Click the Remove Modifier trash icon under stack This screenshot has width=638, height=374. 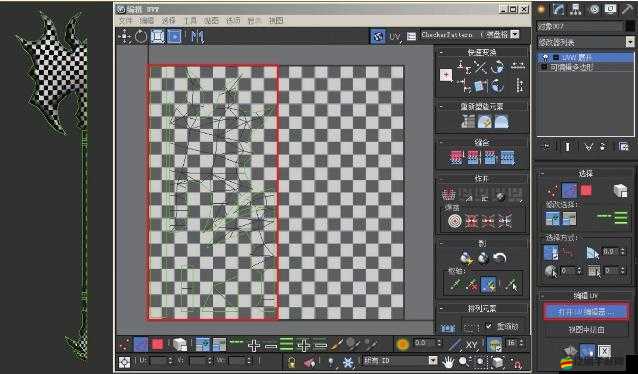pos(603,147)
